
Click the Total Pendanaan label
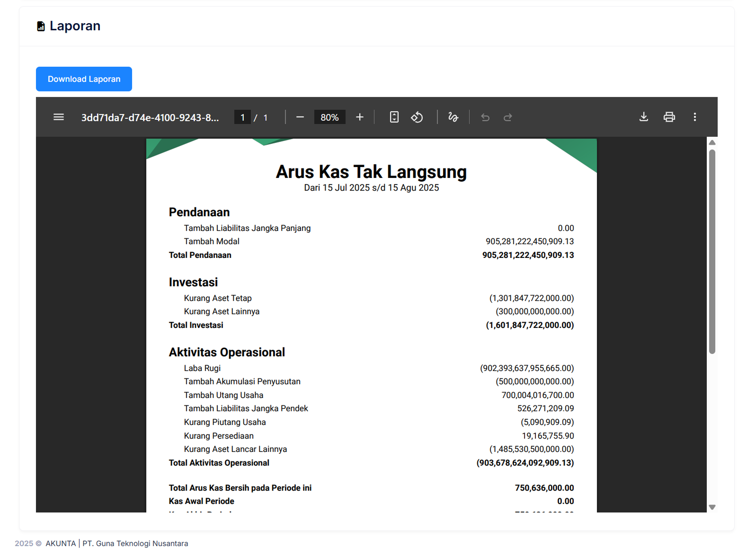pyautogui.click(x=200, y=255)
